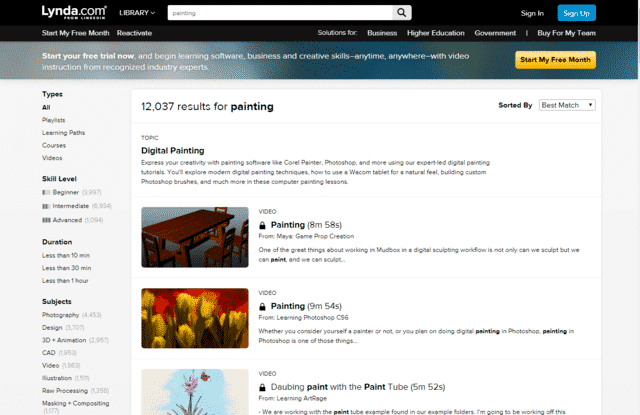Filter results by Courses
Image resolution: width=640 pixels, height=415 pixels.
54,145
